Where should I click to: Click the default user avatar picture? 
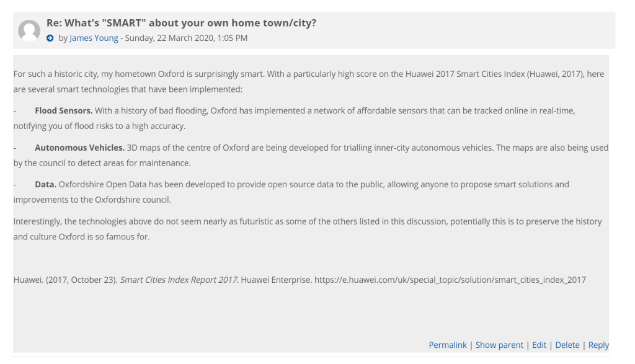[29, 30]
